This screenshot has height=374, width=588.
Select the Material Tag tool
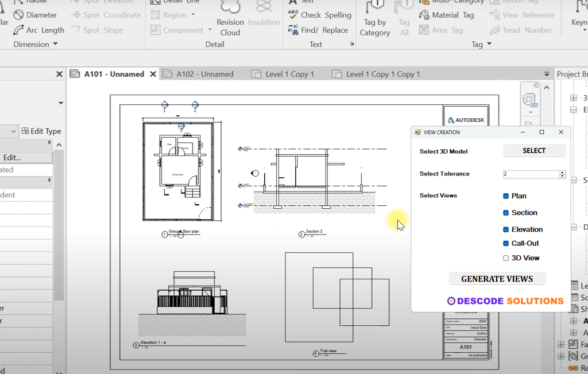(446, 15)
